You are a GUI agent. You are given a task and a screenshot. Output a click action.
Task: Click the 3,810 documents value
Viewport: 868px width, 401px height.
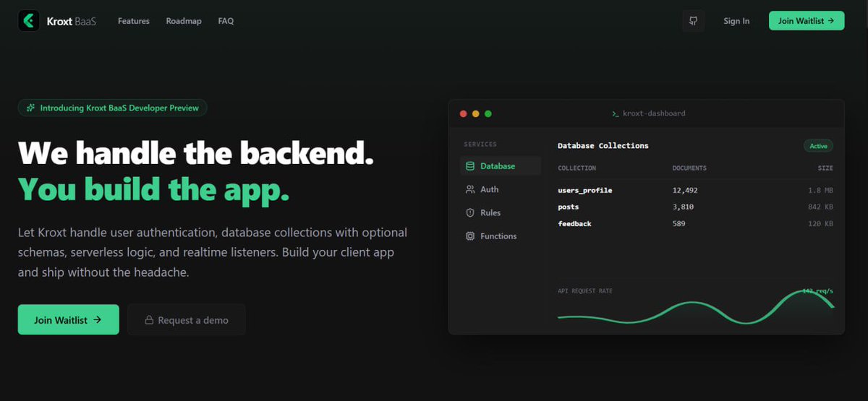click(x=683, y=207)
